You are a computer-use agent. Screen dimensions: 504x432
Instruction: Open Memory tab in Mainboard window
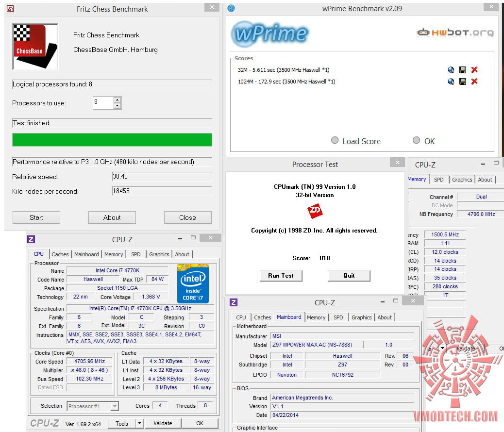(316, 317)
